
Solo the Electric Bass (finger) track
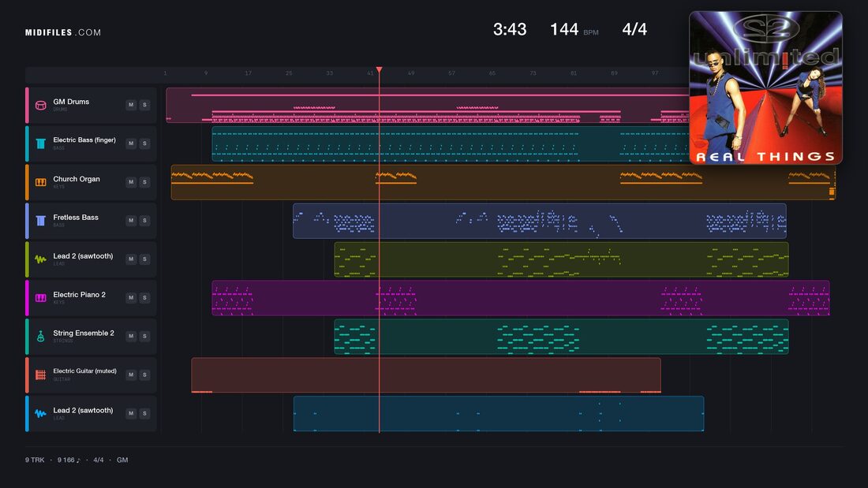click(x=144, y=143)
